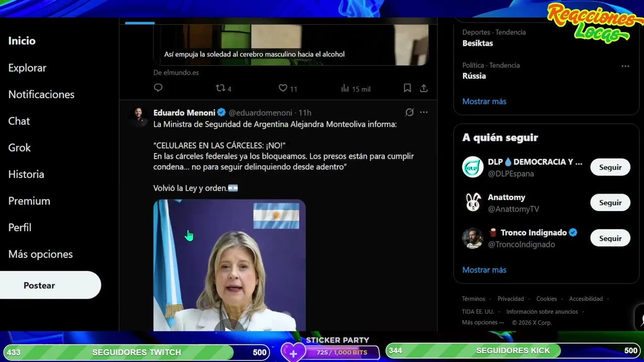Open the Chat section
Viewport: 644px width, 362px height.
pyautogui.click(x=19, y=121)
